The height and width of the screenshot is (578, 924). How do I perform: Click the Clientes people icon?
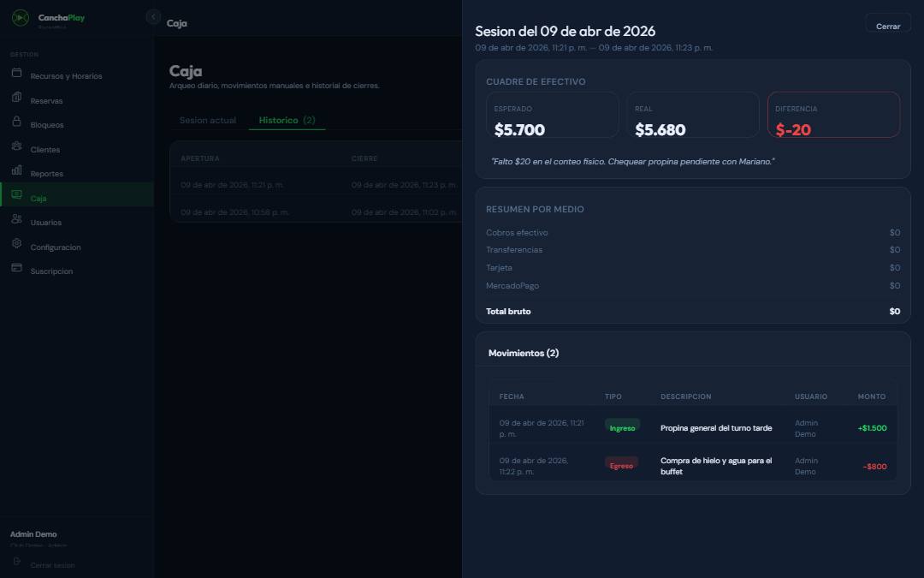(16, 146)
